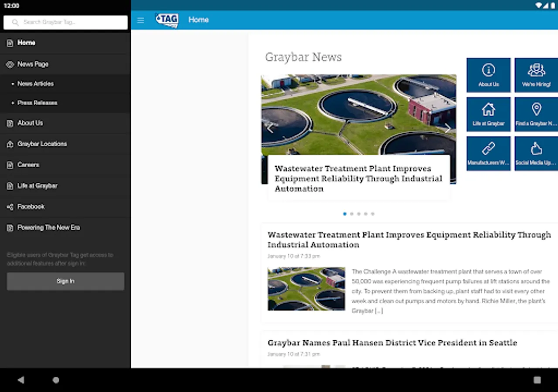Image resolution: width=558 pixels, height=392 pixels.
Task: Click the 'Graybar News' heading
Action: [303, 57]
